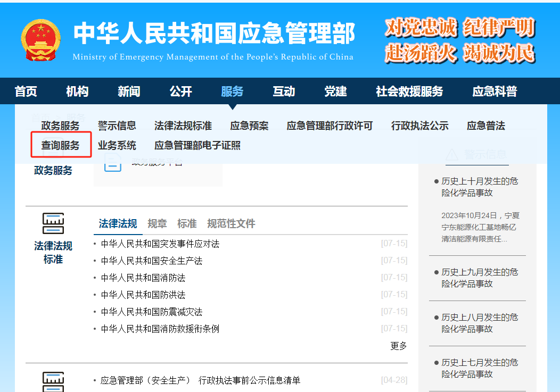Open 中华人民共和国防震减灾法 link
The image size is (560, 392).
[151, 312]
